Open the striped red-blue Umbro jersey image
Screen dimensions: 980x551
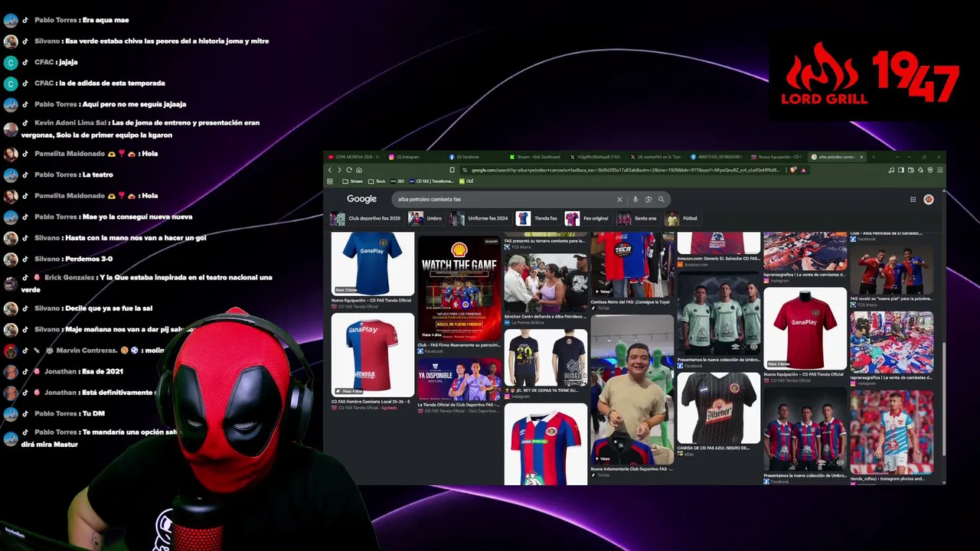pos(546,444)
